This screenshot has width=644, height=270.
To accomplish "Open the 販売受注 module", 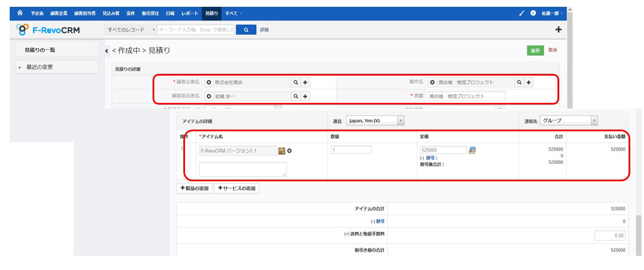I will pyautogui.click(x=151, y=14).
